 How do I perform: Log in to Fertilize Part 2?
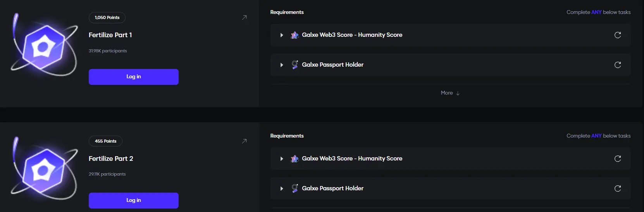tap(134, 200)
